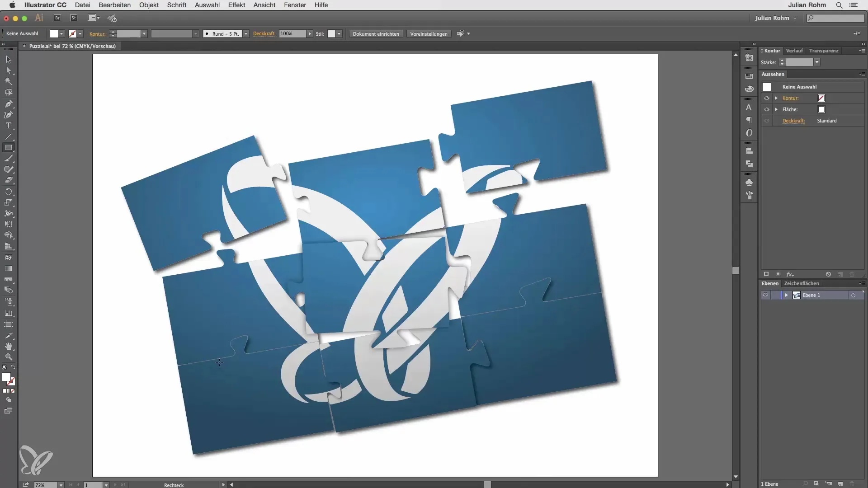Click the Kontur link in control bar
The image size is (868, 488).
(x=97, y=34)
